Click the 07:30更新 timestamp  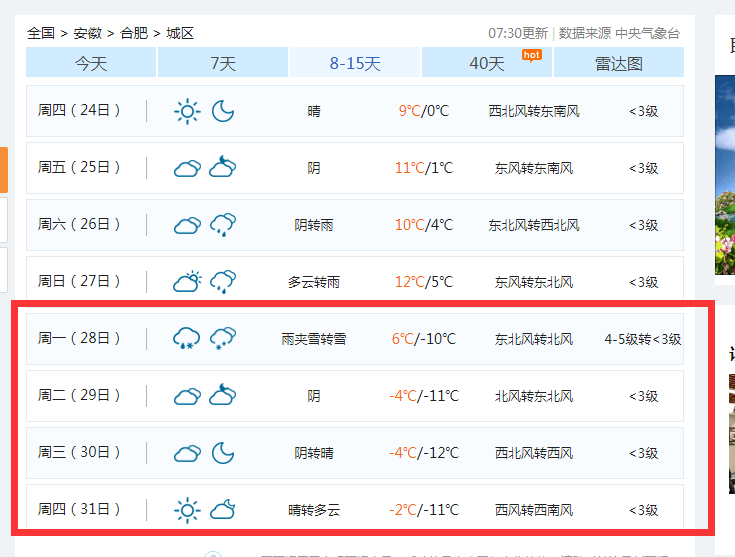coord(518,33)
